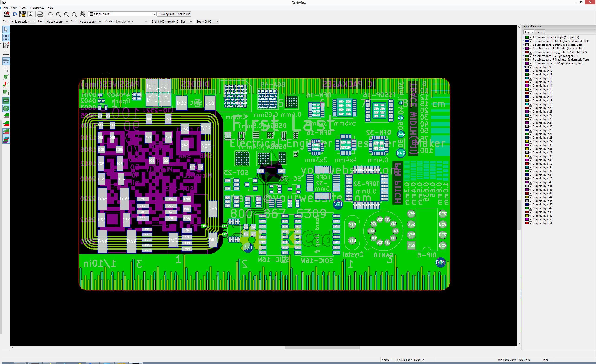The image size is (596, 364).
Task: Toggle DCode number display
Action: (x=6, y=108)
